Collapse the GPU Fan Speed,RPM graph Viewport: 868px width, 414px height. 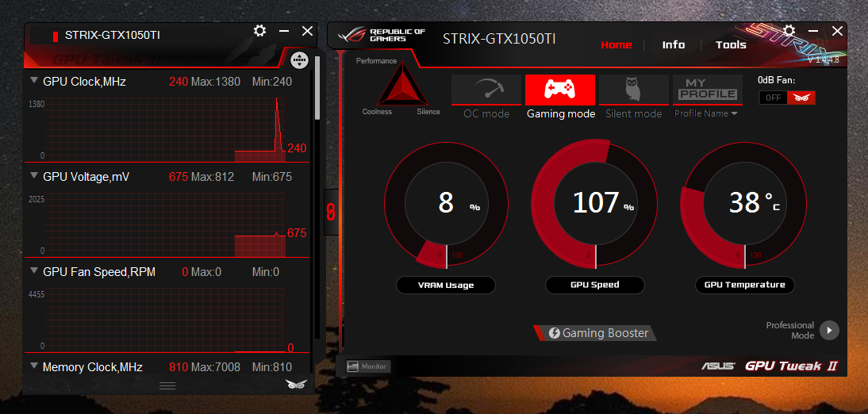coord(34,270)
